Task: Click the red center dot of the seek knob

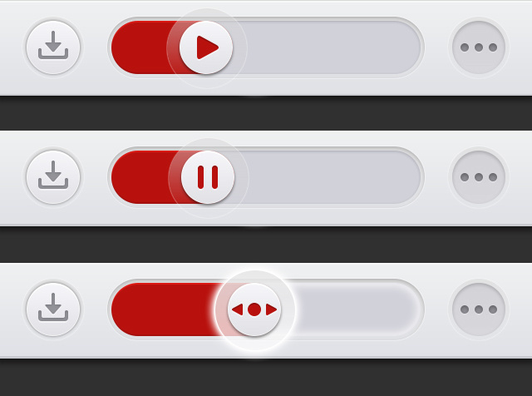Action: (254, 309)
